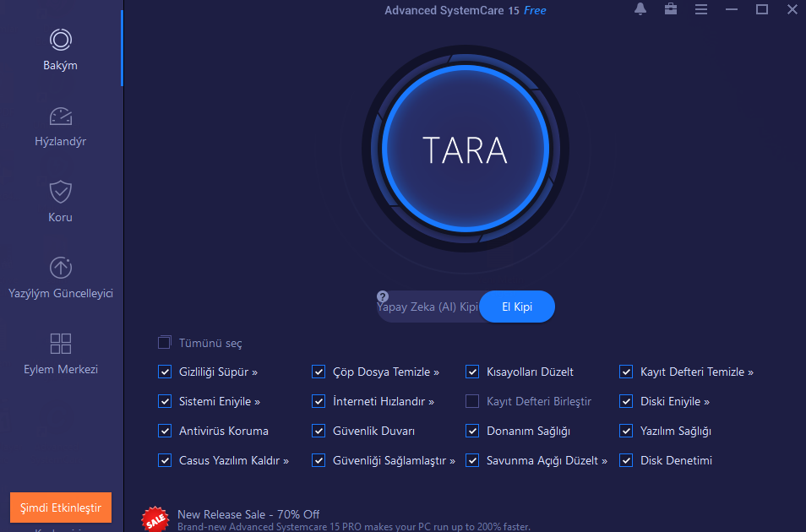Click the Kayıt Defteri Birleştir label
The height and width of the screenshot is (532, 806).
point(539,401)
